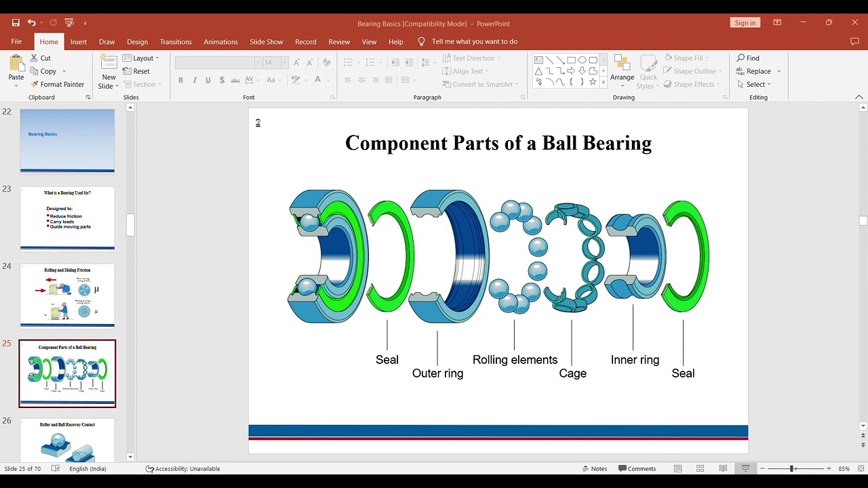Click the spell check icon in status bar
Viewport: 868px width, 488px height.
click(56, 468)
